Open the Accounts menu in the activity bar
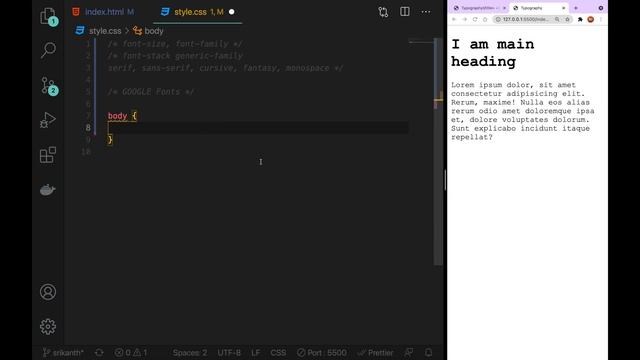The width and height of the screenshot is (640, 360). [48, 292]
